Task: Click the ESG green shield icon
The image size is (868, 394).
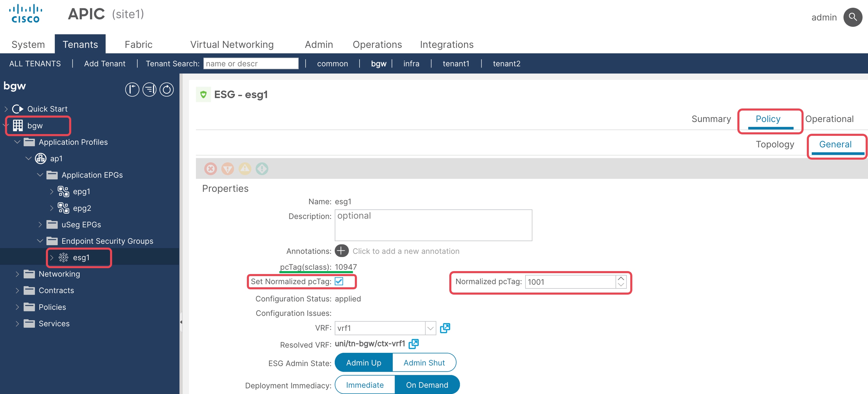Action: click(x=203, y=94)
